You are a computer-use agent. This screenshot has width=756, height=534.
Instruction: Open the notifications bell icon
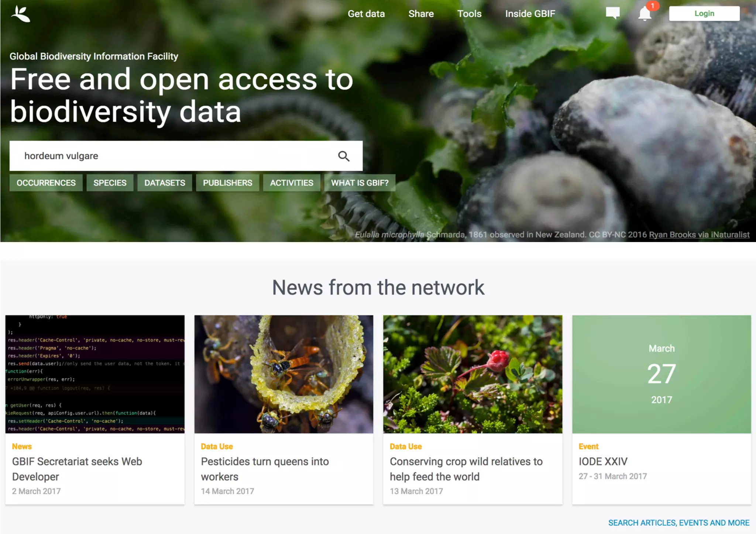click(645, 14)
